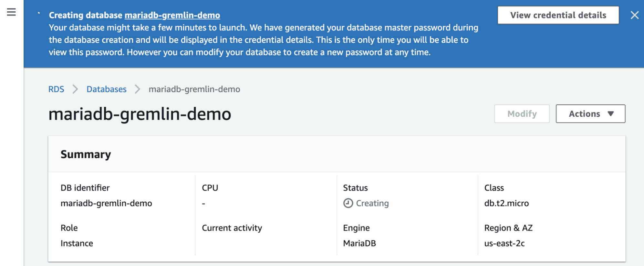Click the mariadb-gremlin-demo breadcrumb text
Viewport: 644px width, 266px height.
click(194, 89)
